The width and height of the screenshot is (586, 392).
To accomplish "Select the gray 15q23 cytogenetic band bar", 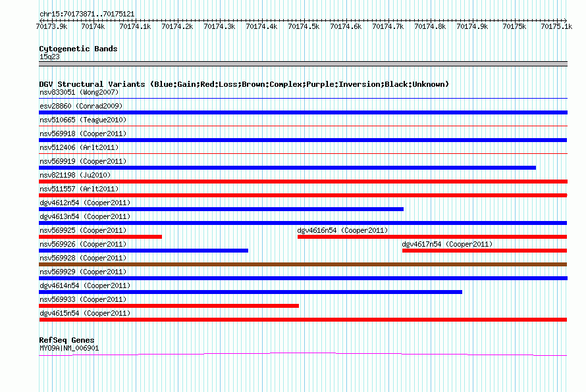I will pos(303,64).
